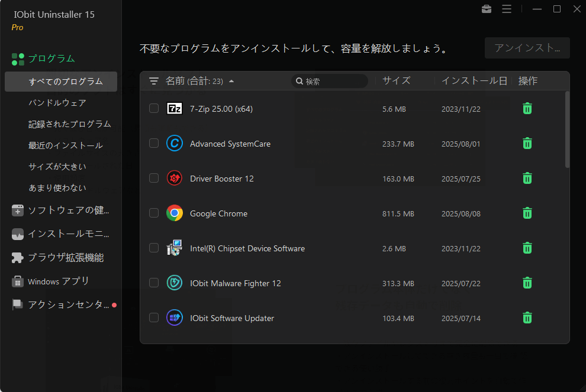This screenshot has height=392, width=586.
Task: Click the インストールモニ... sidebar icon
Action: coord(18,234)
